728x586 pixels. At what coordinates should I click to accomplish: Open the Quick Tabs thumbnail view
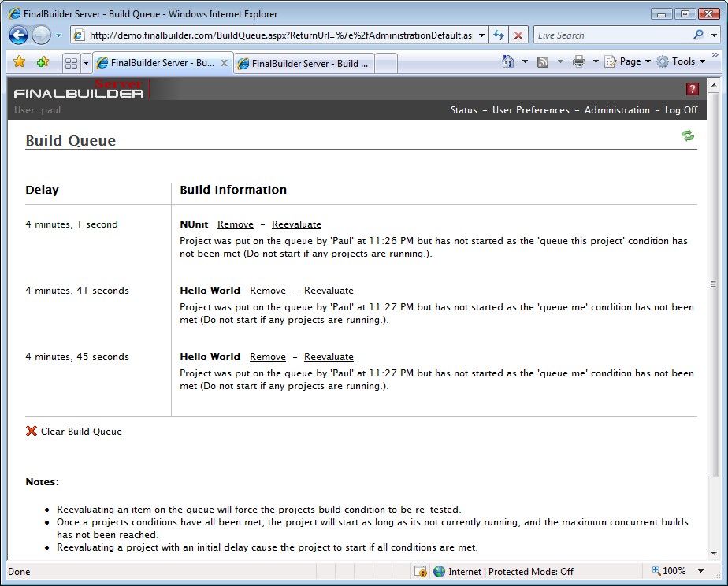pos(72,63)
